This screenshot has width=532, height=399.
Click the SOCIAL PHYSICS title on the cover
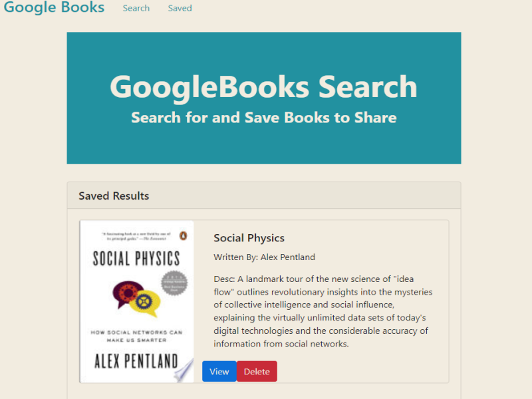coord(136,259)
